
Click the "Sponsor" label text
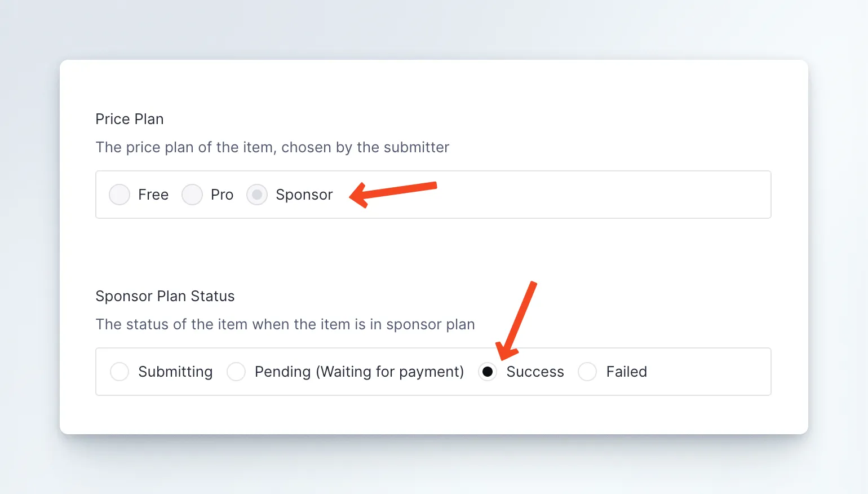pyautogui.click(x=304, y=195)
